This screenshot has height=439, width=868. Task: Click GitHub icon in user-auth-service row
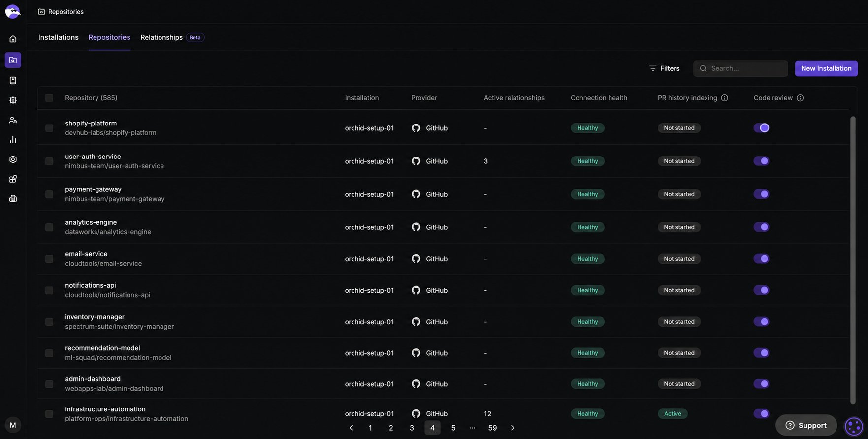click(416, 161)
